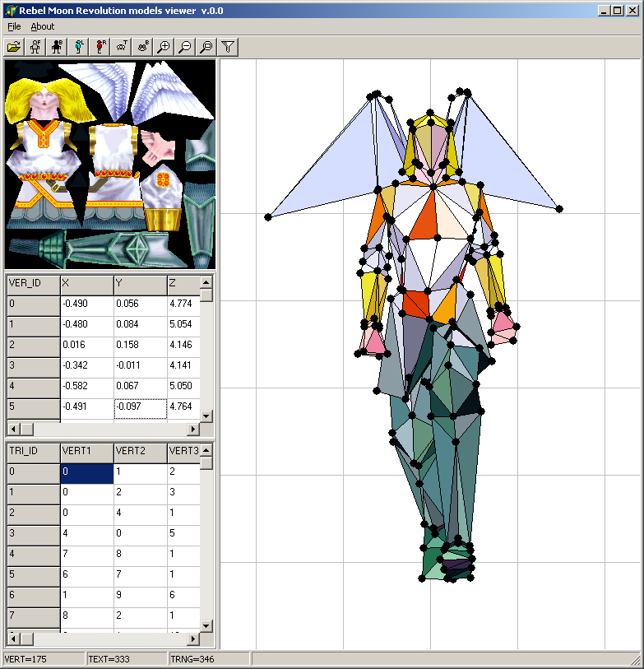Image resolution: width=644 pixels, height=669 pixels.
Task: Select Z cell with value 4.141
Action: (x=183, y=367)
